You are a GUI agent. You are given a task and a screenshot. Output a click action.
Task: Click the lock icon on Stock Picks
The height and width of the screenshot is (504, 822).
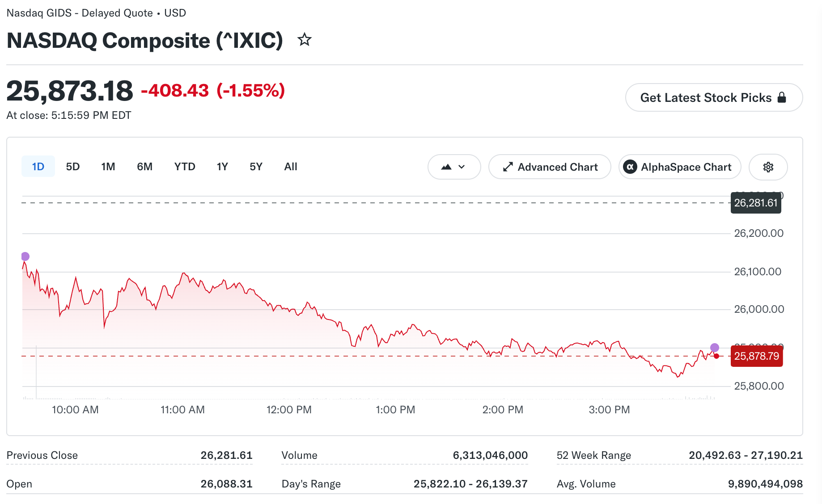[x=782, y=97]
